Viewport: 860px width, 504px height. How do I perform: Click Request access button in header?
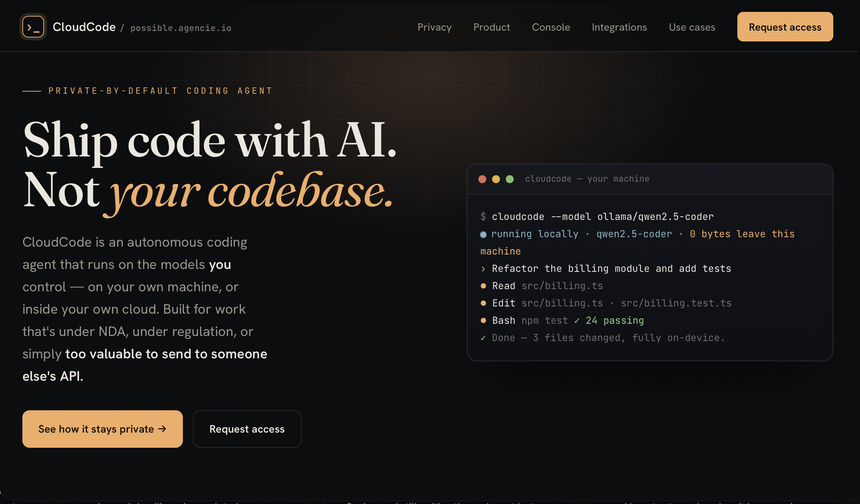click(785, 27)
